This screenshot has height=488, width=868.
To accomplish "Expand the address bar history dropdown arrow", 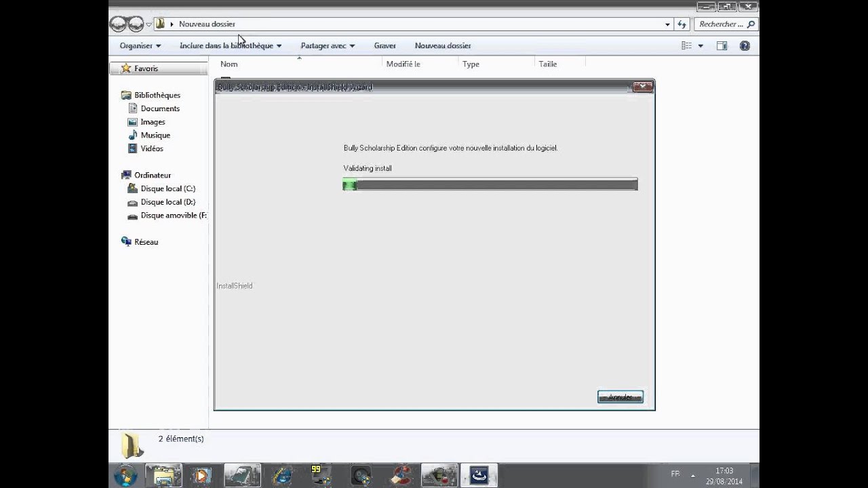I will [x=667, y=24].
